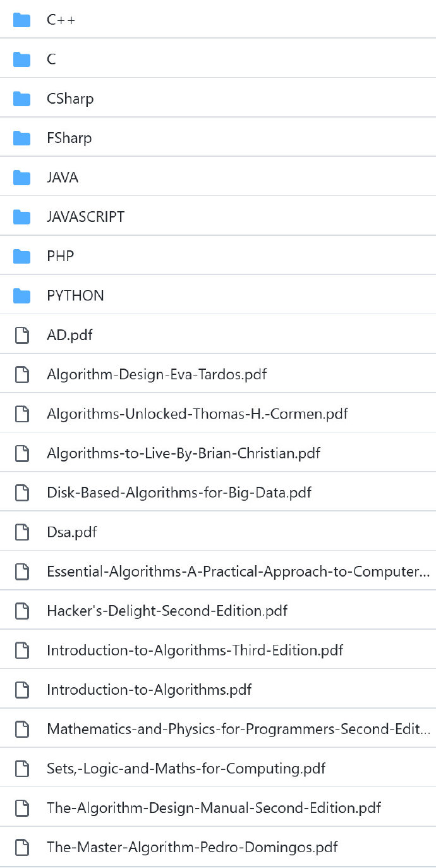Click the file icon for Introduction-to-Algorithms.pdf
Viewport: 436px width, 868px height.
21,690
